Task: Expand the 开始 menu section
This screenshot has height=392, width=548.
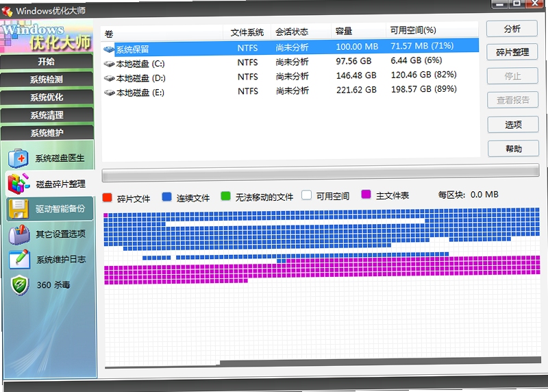Action: pos(47,62)
